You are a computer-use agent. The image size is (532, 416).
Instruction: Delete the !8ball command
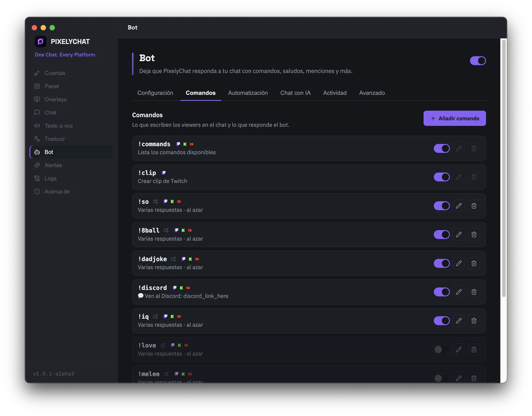474,234
